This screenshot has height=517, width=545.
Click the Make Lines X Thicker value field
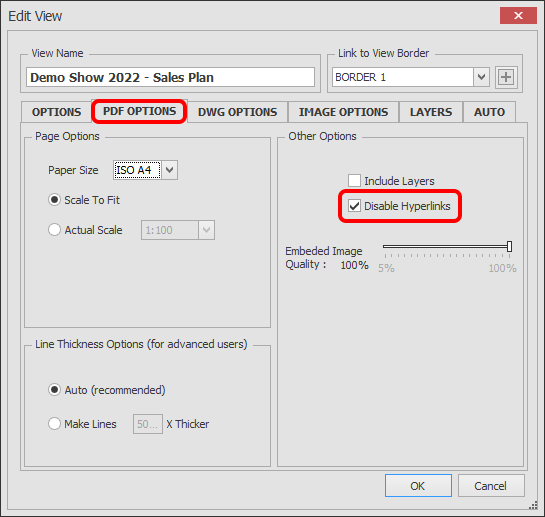148,424
